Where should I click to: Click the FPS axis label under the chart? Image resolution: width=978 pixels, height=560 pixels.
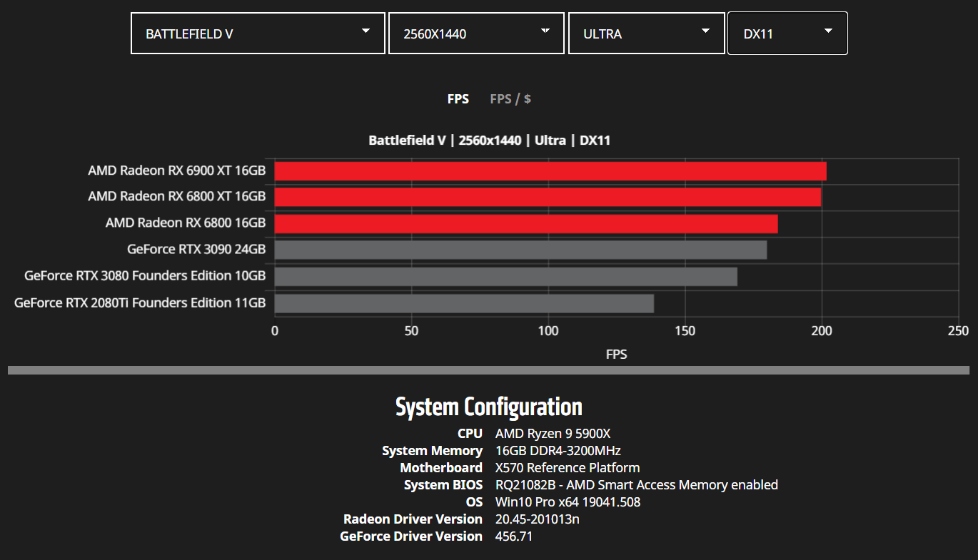[616, 354]
